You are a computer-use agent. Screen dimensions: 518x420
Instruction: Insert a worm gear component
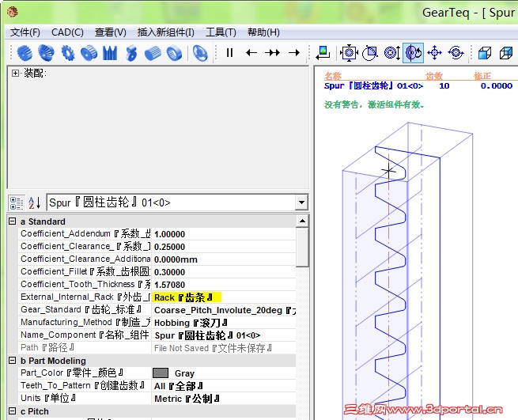[131, 53]
